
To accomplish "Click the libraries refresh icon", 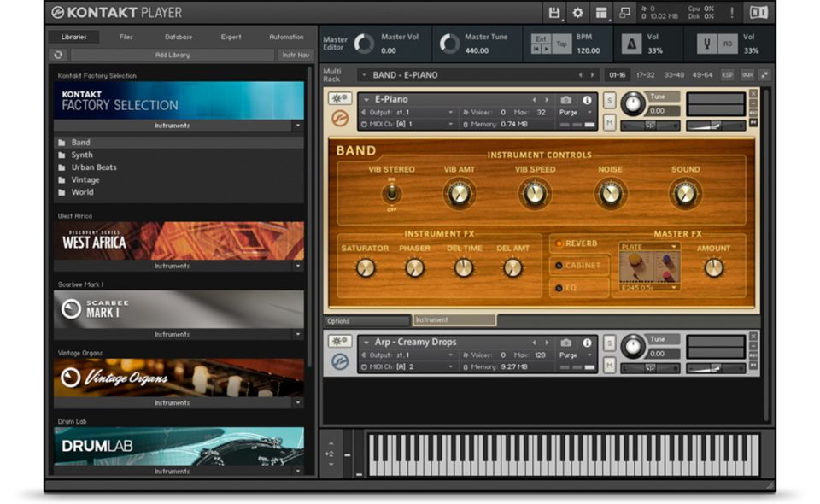I will 58,55.
